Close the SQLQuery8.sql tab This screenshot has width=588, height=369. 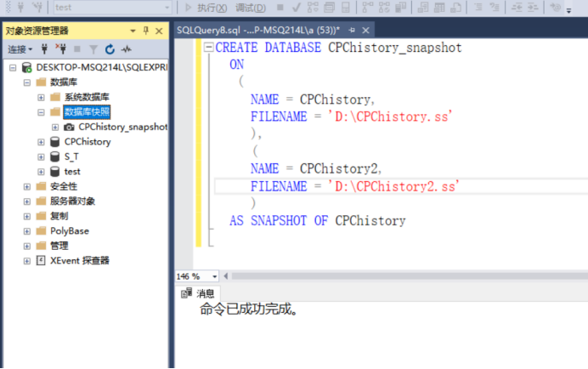(x=365, y=30)
